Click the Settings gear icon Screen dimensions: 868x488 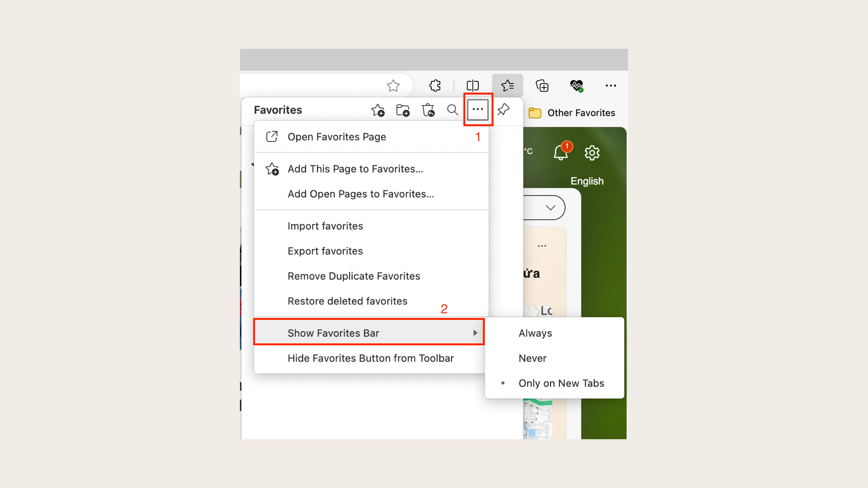(x=592, y=153)
